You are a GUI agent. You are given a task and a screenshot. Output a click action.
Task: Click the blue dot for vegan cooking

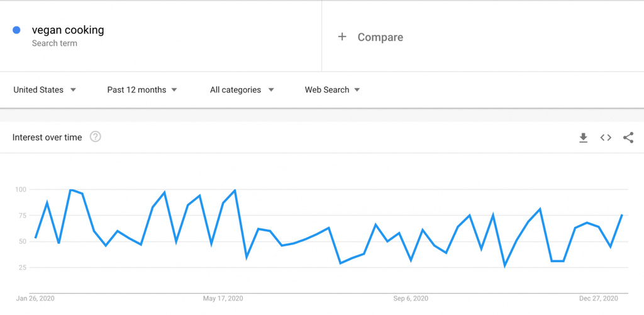tap(16, 30)
